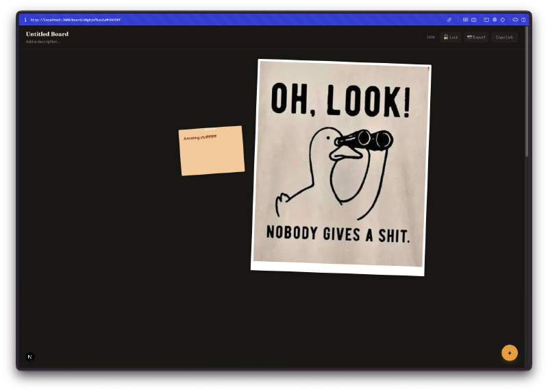Click the camera screenshot icon in browser bar
Viewport: 548px width, 392px height.
tap(474, 20)
